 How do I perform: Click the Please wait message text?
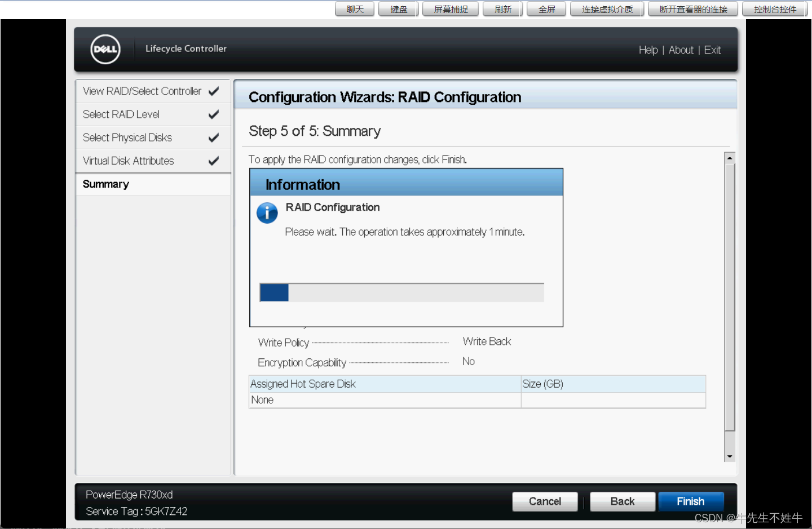[405, 232]
